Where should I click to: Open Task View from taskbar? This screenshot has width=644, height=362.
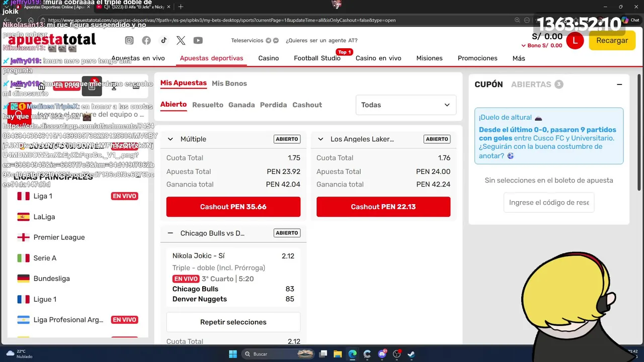(323, 354)
